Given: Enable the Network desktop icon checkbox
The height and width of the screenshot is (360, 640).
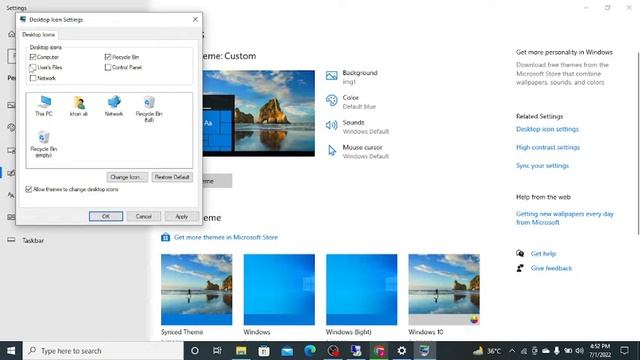Looking at the screenshot, I should (33, 78).
